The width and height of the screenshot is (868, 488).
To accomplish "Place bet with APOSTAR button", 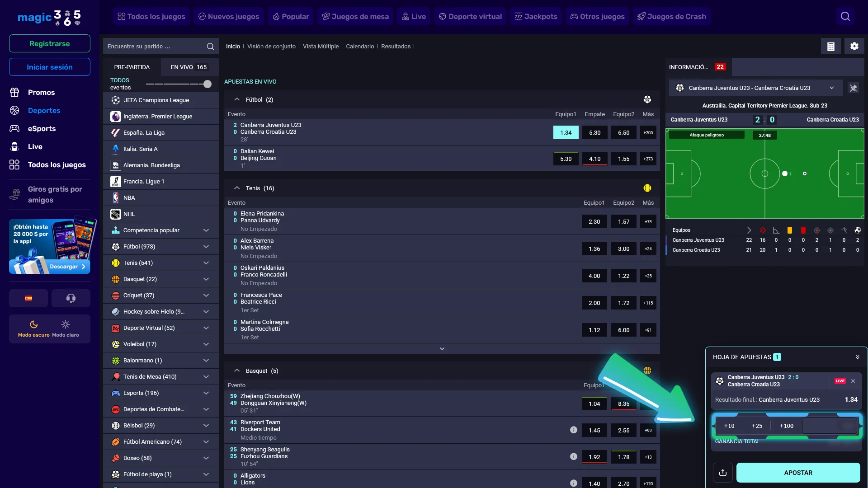I will 798,473.
